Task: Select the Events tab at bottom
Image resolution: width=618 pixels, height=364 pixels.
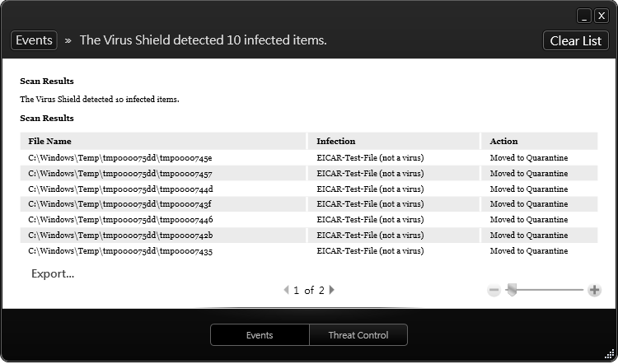Action: [x=260, y=335]
